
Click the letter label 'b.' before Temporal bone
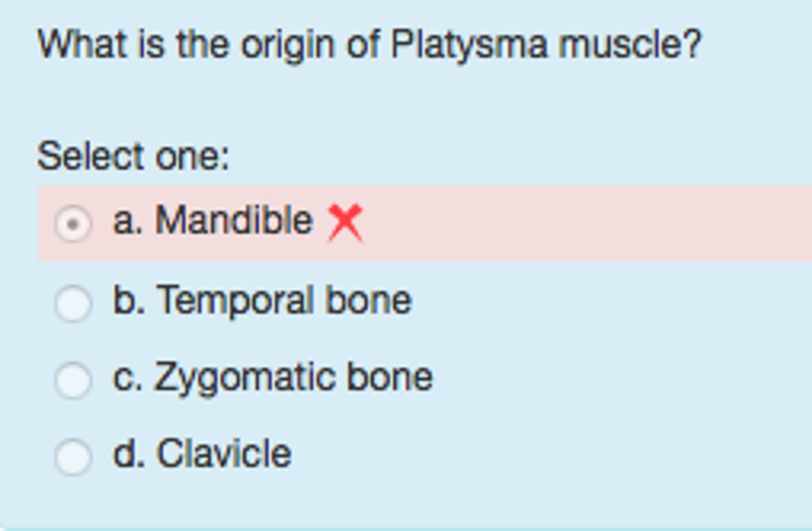130,302
